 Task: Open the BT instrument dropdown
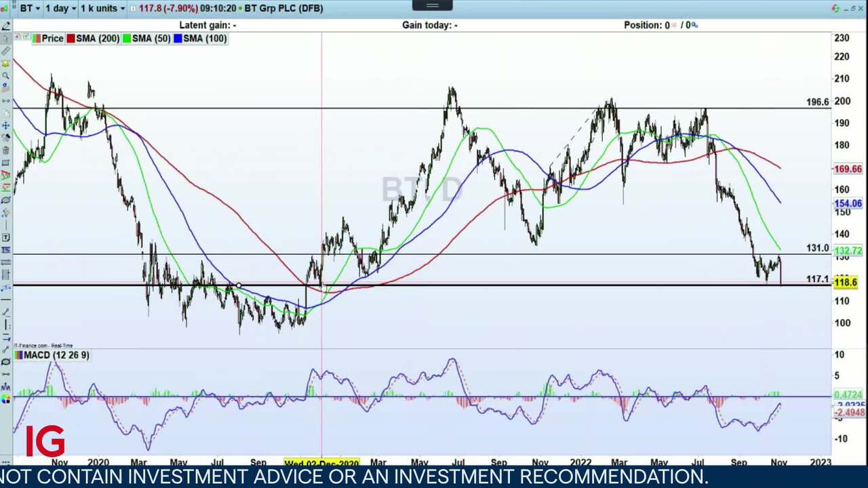coord(30,8)
